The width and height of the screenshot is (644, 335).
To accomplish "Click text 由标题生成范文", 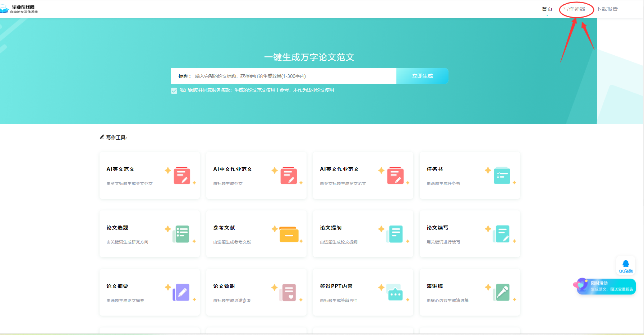I will [x=228, y=183].
